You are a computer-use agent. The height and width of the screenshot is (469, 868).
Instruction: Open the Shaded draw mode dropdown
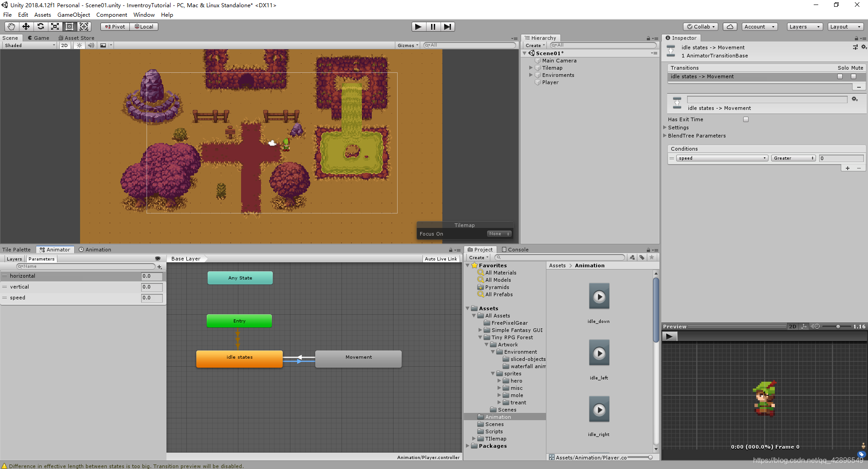[x=29, y=45]
